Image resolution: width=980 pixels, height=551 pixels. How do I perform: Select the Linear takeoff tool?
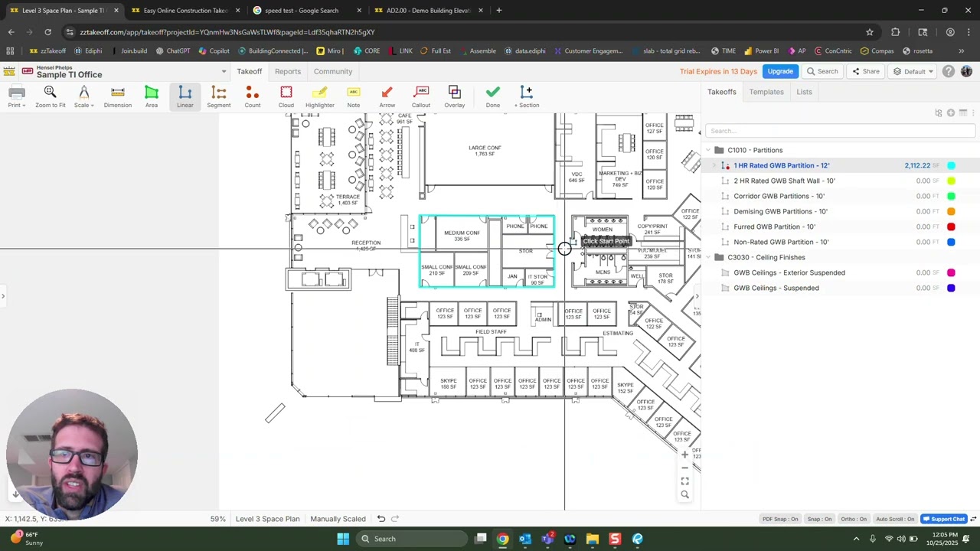[x=185, y=96]
